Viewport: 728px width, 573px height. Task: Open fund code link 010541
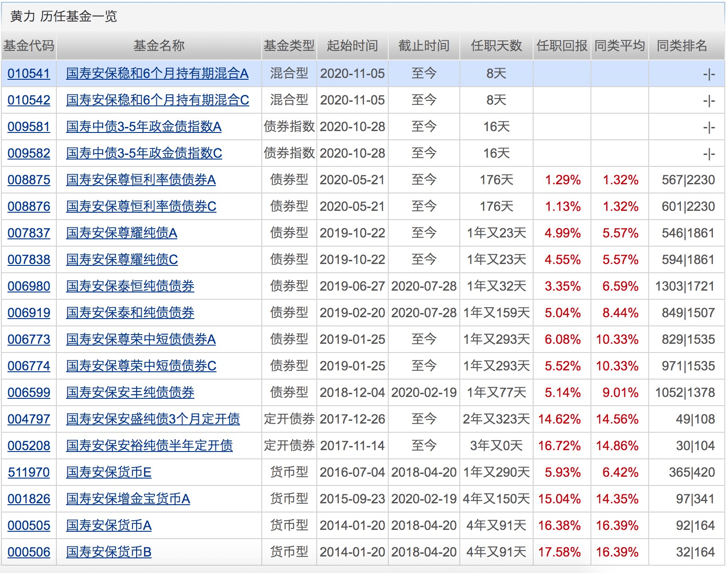point(28,73)
